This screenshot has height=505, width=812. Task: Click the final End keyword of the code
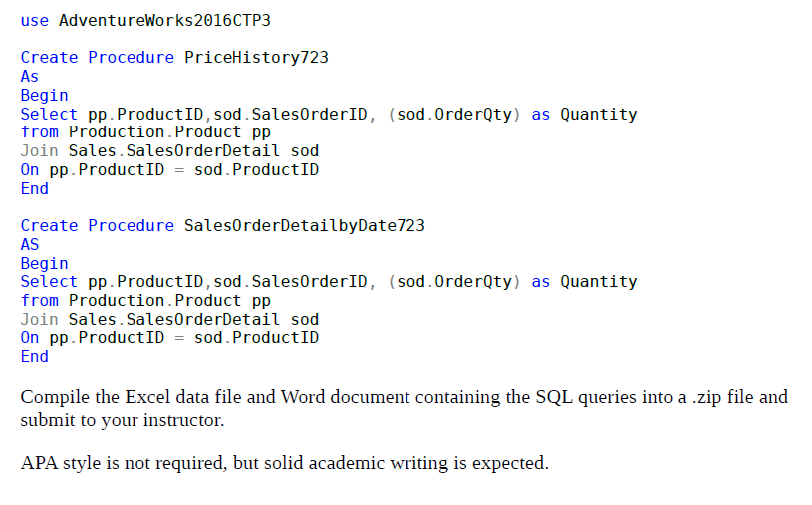pyautogui.click(x=34, y=356)
